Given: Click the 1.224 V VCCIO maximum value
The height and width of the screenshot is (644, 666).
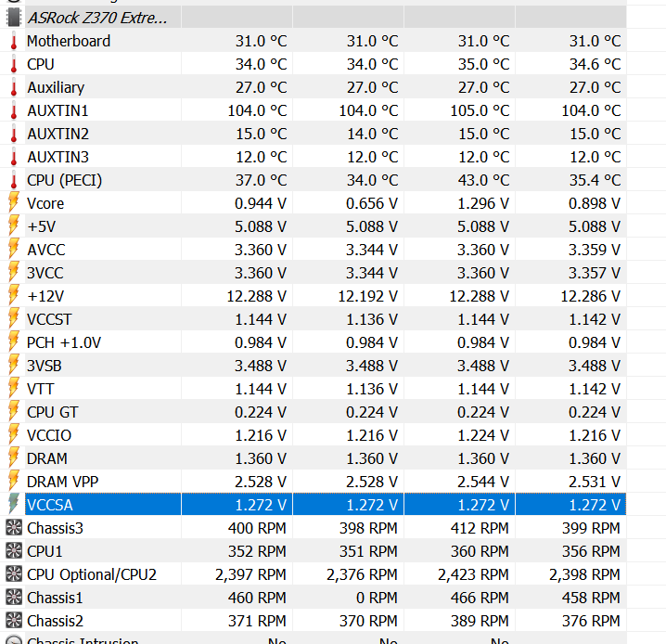Looking at the screenshot, I should click(x=483, y=435).
